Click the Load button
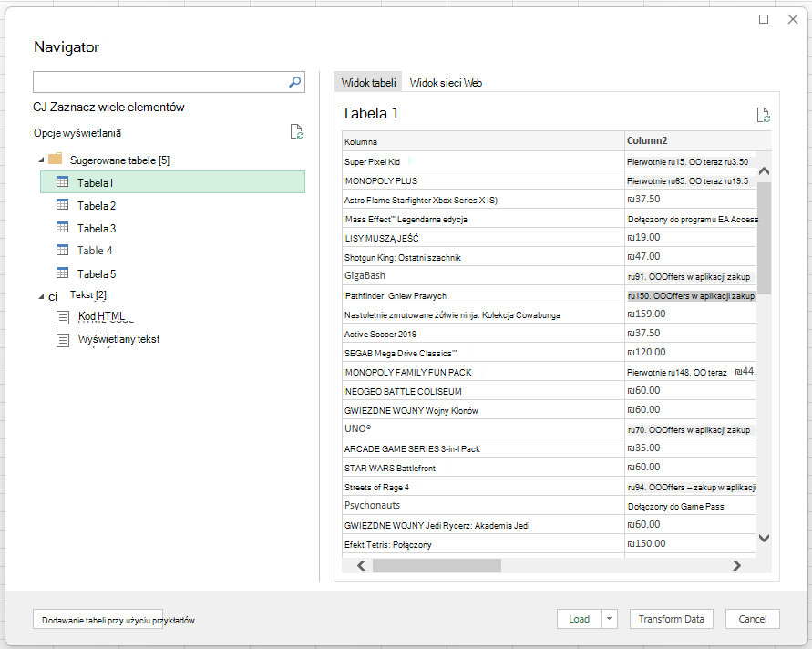The image size is (812, 649). pos(580,619)
